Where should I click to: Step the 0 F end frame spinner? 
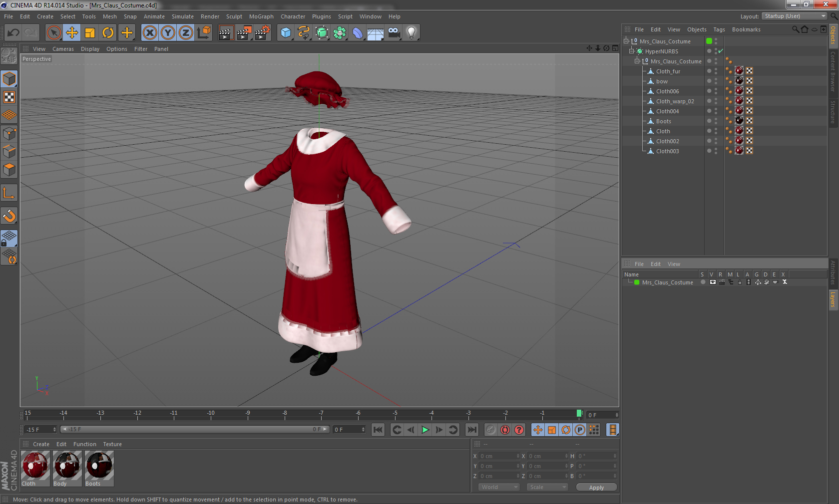[x=363, y=429]
